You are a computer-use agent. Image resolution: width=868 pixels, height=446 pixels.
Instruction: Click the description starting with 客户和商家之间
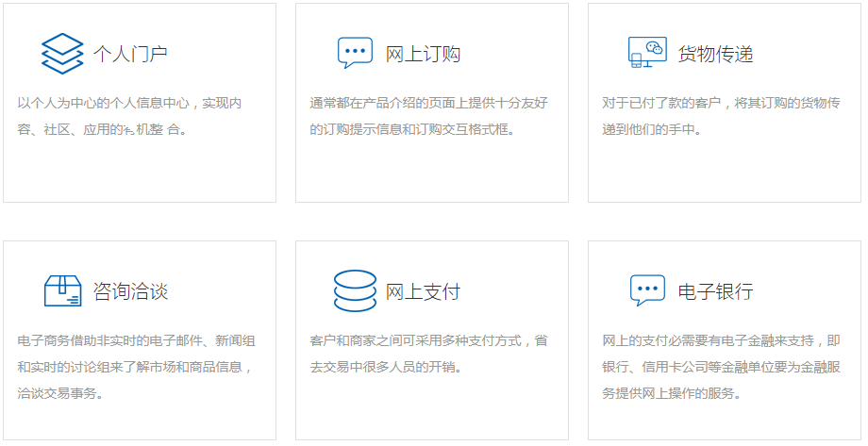pyautogui.click(x=427, y=353)
